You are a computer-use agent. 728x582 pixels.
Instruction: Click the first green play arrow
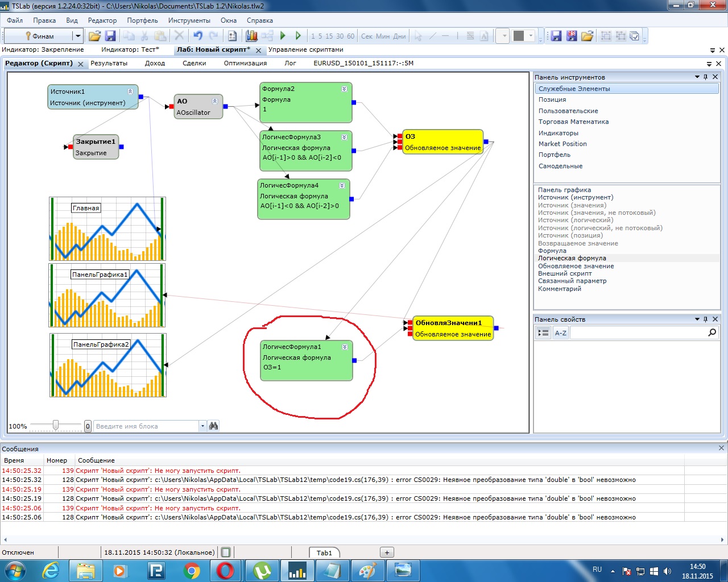tap(283, 36)
